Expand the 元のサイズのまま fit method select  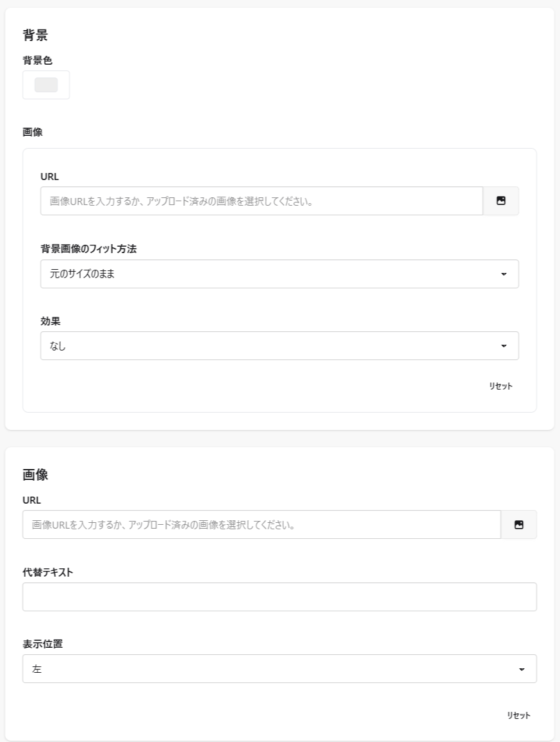pyautogui.click(x=269, y=274)
